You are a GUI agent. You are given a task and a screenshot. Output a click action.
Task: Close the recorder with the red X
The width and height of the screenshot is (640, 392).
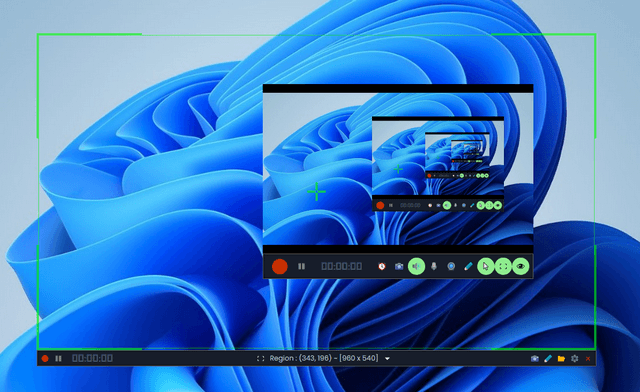pos(588,359)
